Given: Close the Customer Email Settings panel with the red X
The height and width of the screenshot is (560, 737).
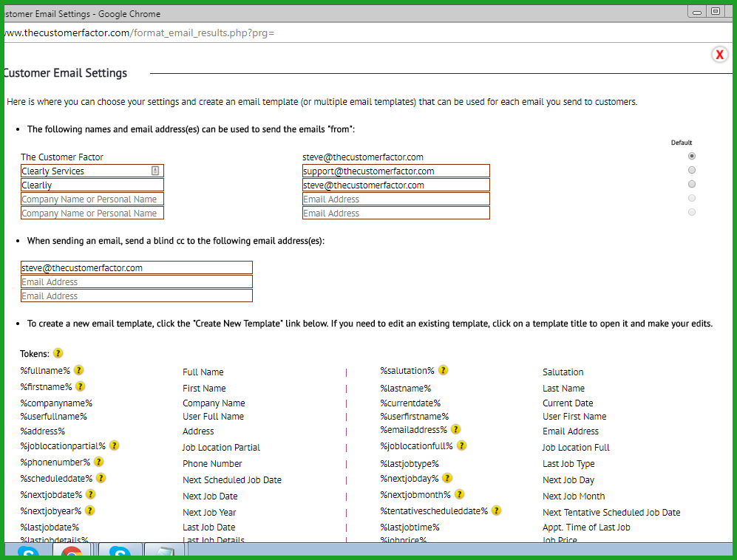Looking at the screenshot, I should point(719,55).
